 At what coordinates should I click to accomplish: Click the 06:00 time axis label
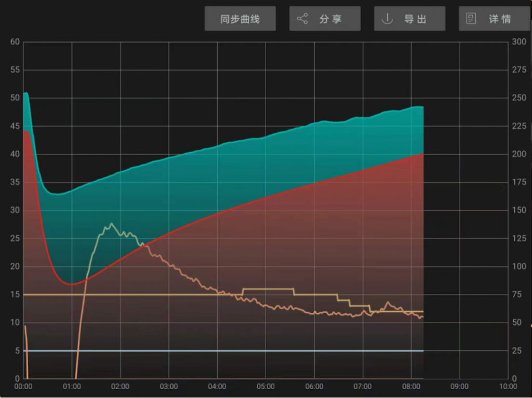coord(314,387)
